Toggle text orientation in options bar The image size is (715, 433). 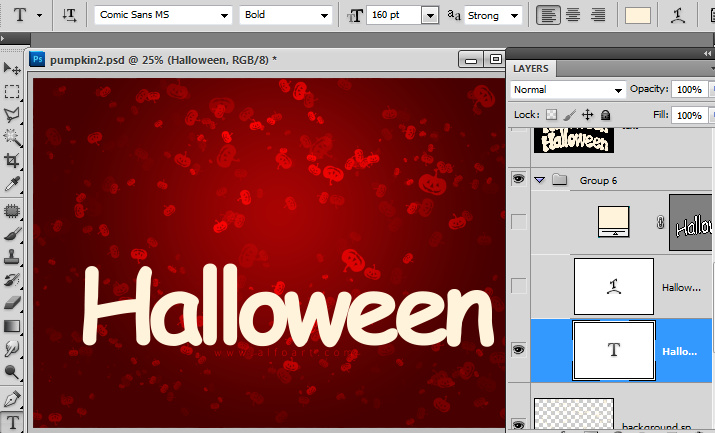pos(69,15)
